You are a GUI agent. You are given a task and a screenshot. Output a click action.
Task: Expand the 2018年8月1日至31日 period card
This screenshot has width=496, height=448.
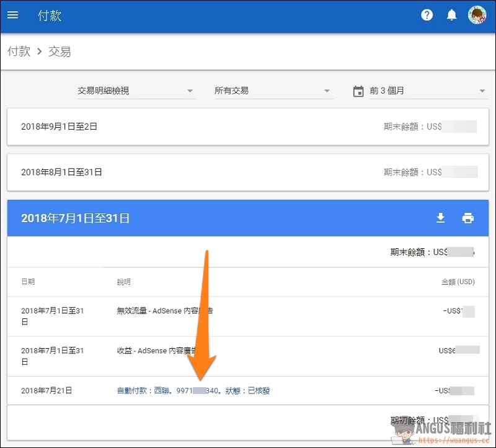[247, 172]
